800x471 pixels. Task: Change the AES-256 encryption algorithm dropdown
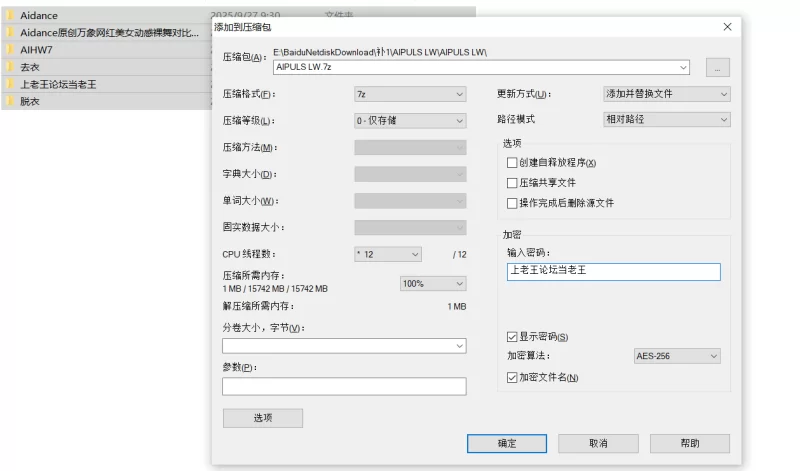coord(677,356)
